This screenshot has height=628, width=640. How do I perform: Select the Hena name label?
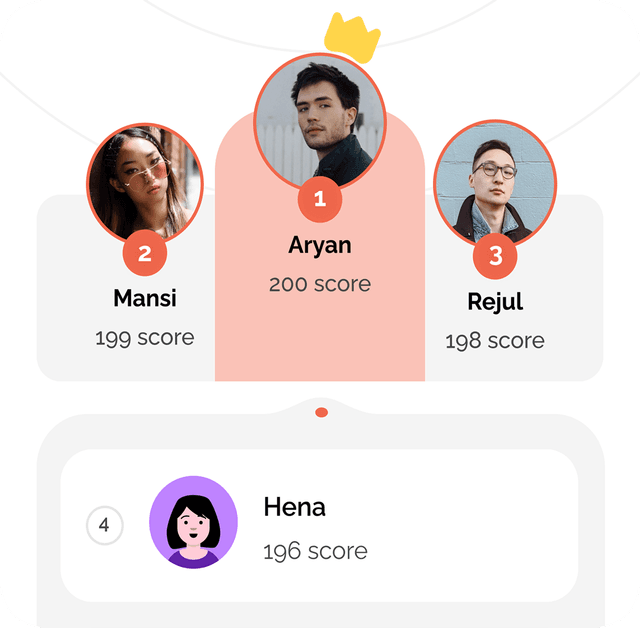point(295,507)
